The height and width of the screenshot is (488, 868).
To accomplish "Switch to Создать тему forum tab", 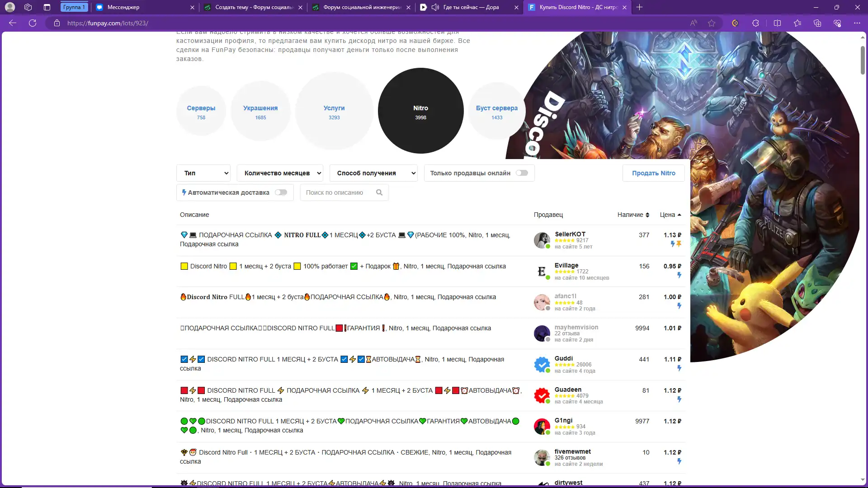I will [x=253, y=7].
